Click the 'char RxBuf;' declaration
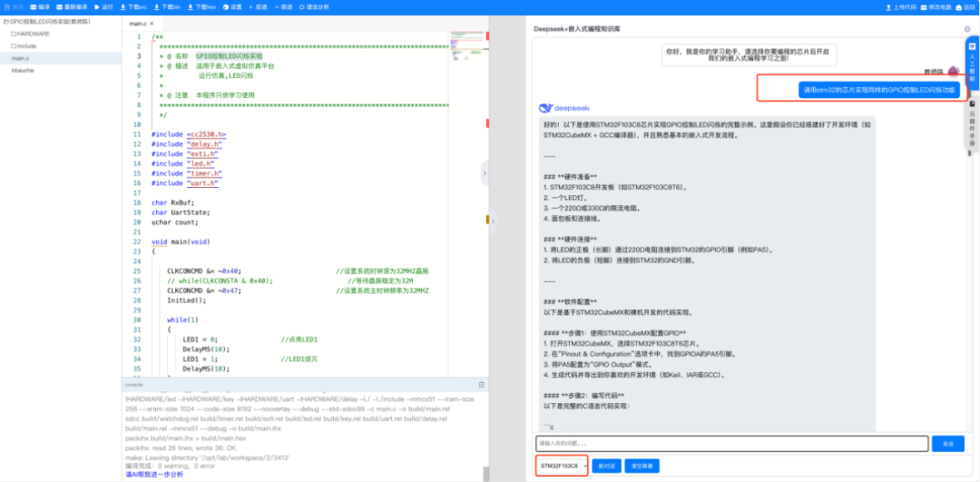Image resolution: width=980 pixels, height=482 pixels. (172, 202)
